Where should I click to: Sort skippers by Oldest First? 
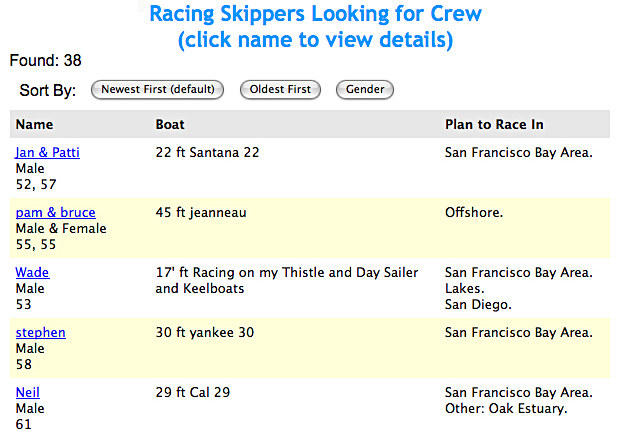coord(280,90)
